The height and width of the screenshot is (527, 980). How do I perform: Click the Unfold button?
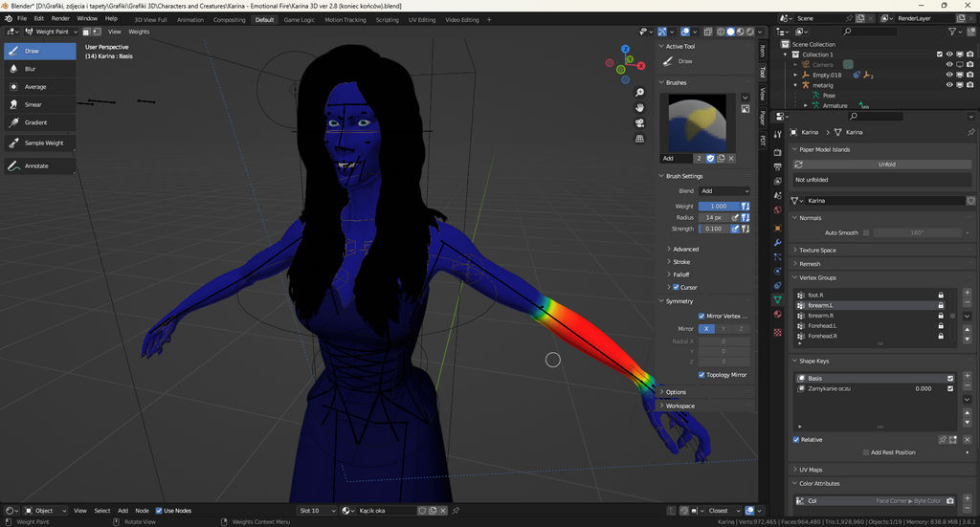pos(887,165)
